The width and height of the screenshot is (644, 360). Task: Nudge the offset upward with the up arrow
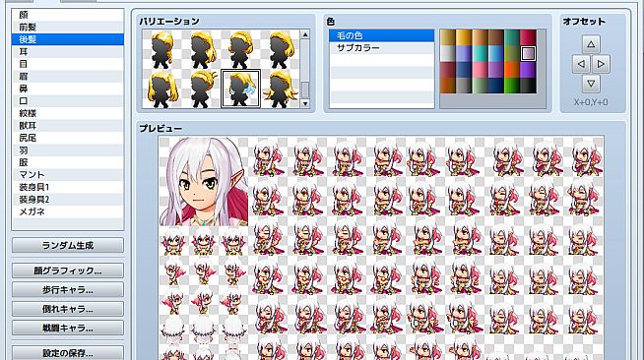591,44
